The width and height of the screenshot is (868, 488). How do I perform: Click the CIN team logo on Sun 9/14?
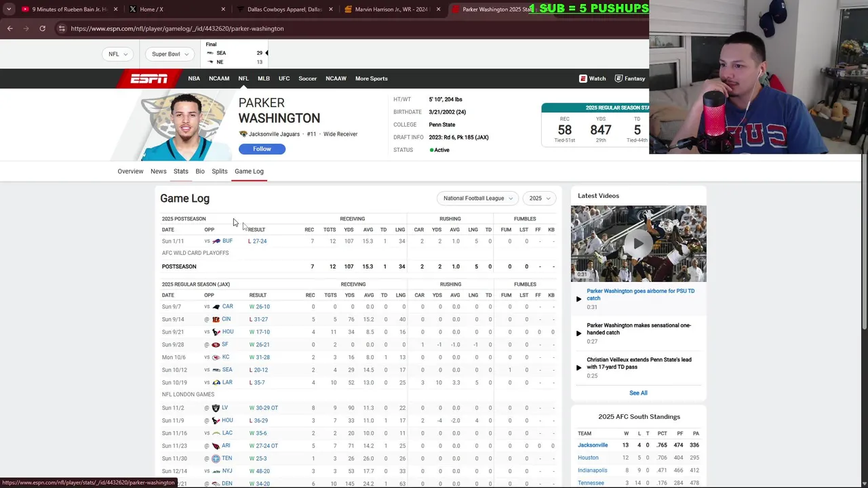tap(216, 319)
